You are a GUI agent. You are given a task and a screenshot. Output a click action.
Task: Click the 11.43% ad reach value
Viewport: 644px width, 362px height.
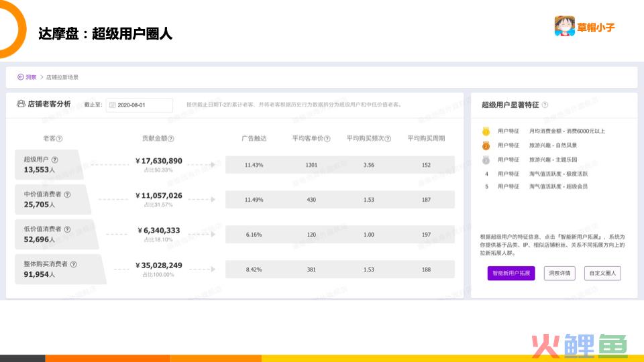(254, 165)
